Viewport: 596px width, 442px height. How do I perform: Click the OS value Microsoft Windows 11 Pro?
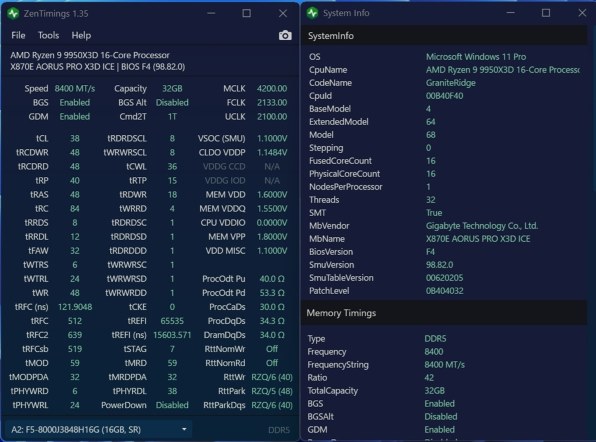[x=476, y=57]
